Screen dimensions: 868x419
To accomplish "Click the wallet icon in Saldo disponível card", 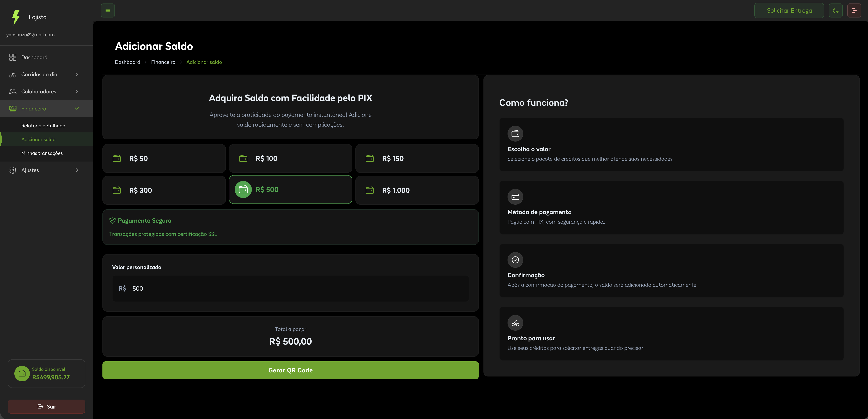I will point(22,374).
